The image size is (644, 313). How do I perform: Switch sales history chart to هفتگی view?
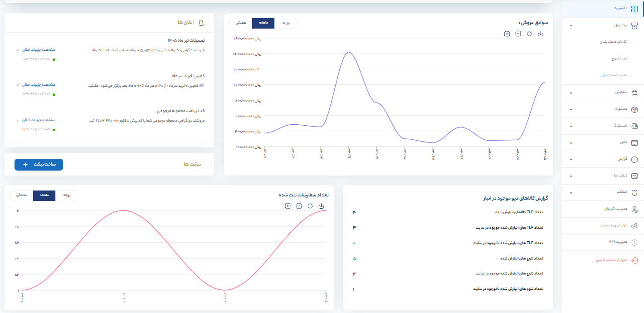pos(241,23)
